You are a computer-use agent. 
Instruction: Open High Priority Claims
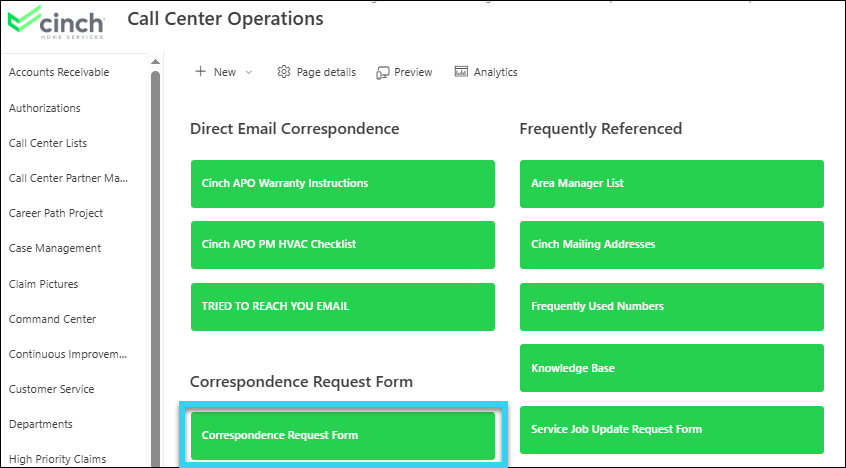57,459
